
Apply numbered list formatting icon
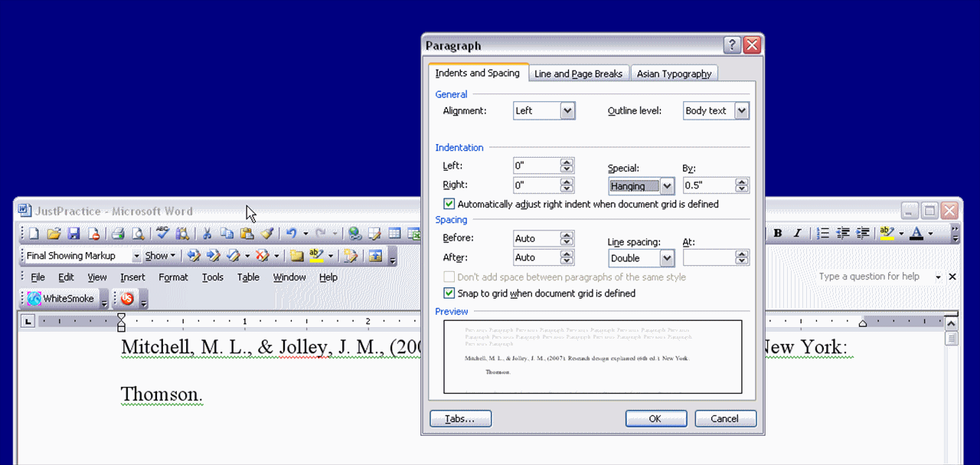pyautogui.click(x=824, y=234)
